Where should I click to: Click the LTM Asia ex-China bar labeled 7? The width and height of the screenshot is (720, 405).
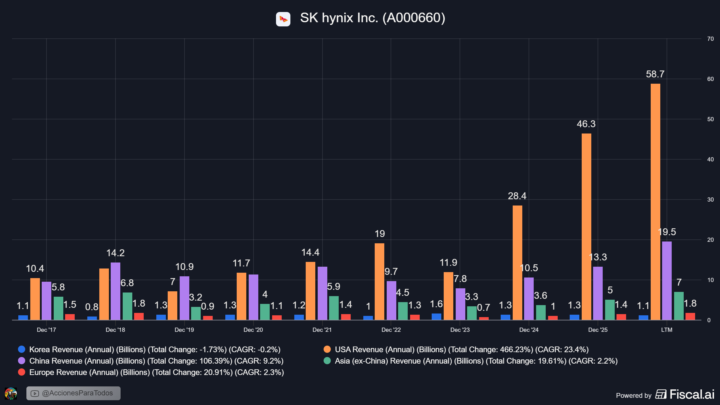click(x=679, y=306)
